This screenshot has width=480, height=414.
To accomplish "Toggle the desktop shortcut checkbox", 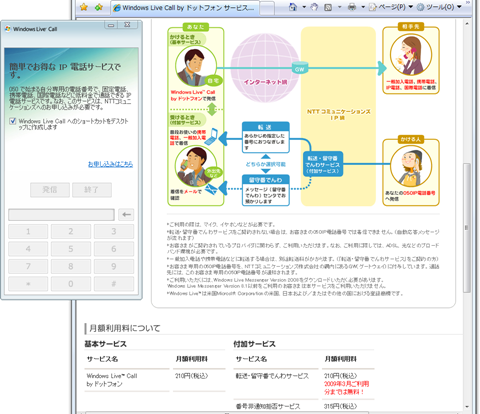I will [x=13, y=121].
